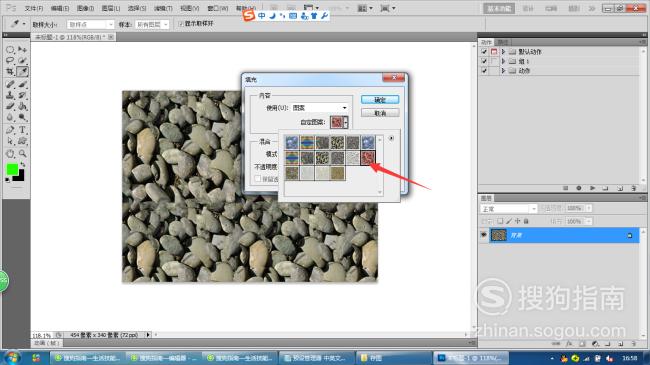The width and height of the screenshot is (650, 365).
Task: Select the Dodge tool
Action: [x=22, y=117]
